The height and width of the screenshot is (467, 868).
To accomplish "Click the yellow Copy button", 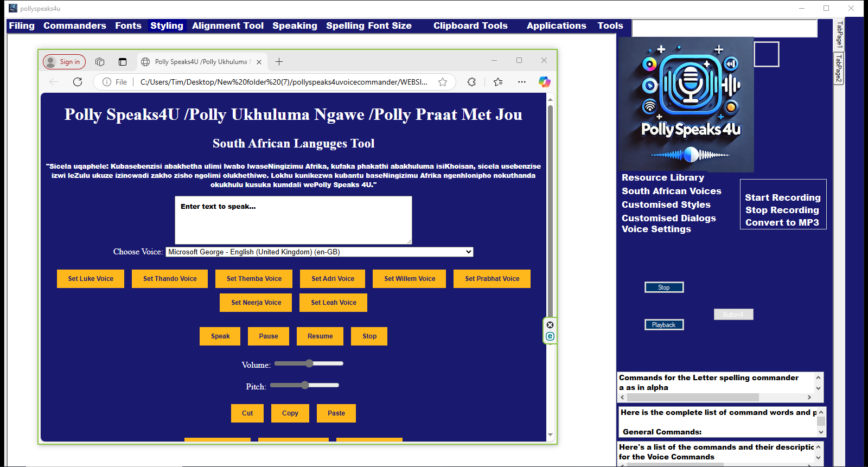I will point(290,413).
